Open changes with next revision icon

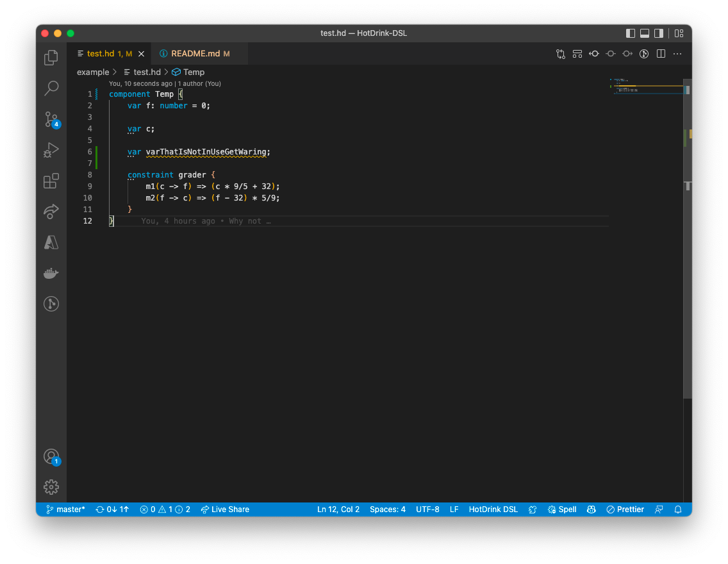pos(627,54)
